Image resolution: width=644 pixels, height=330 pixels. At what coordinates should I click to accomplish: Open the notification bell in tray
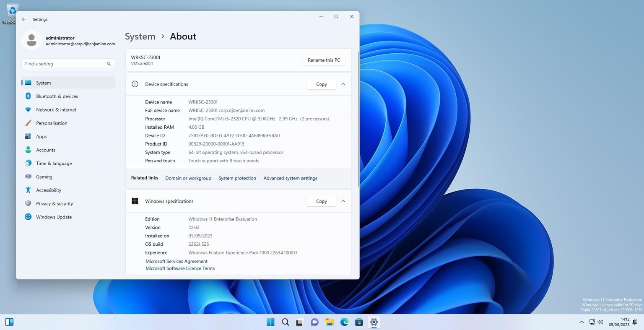tap(635, 322)
